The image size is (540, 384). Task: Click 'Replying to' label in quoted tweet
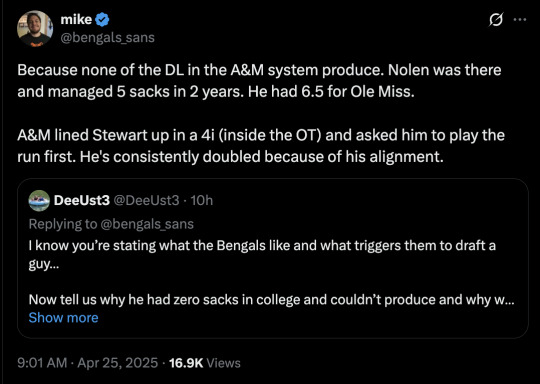tap(63, 224)
